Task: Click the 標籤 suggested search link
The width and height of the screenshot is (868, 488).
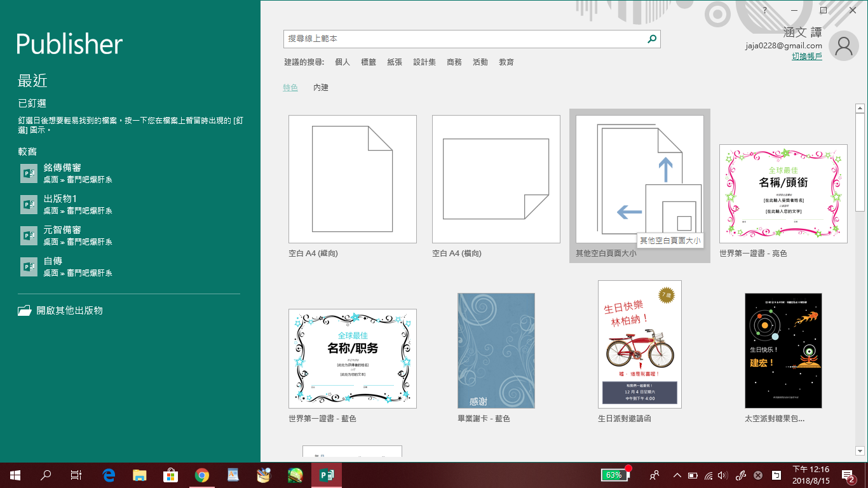Action: pos(369,62)
